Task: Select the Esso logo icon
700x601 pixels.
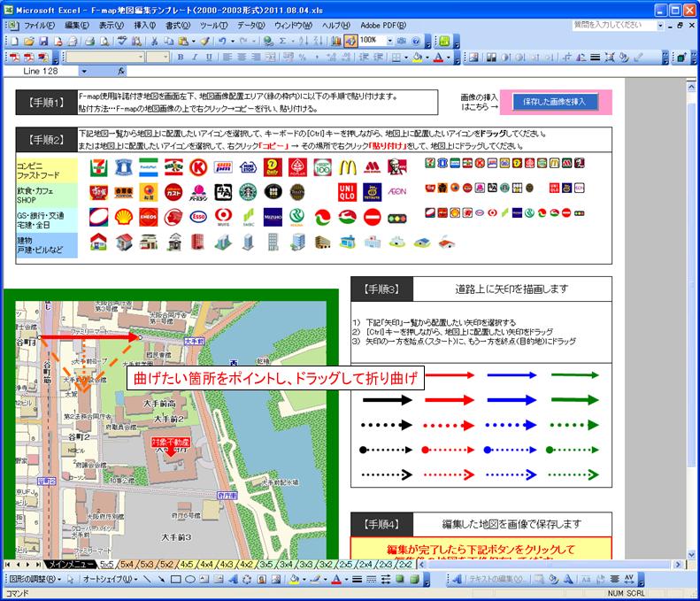Action: coord(198,217)
